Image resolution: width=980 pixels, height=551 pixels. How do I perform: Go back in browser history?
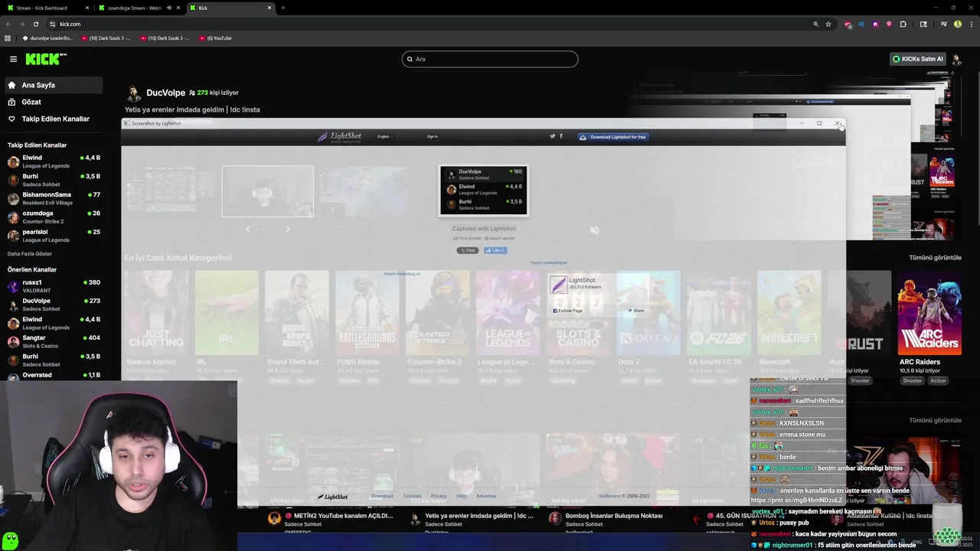point(8,24)
